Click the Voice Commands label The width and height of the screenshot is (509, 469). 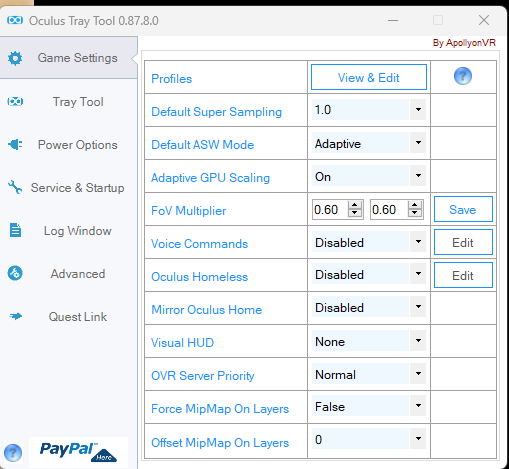pyautogui.click(x=199, y=244)
